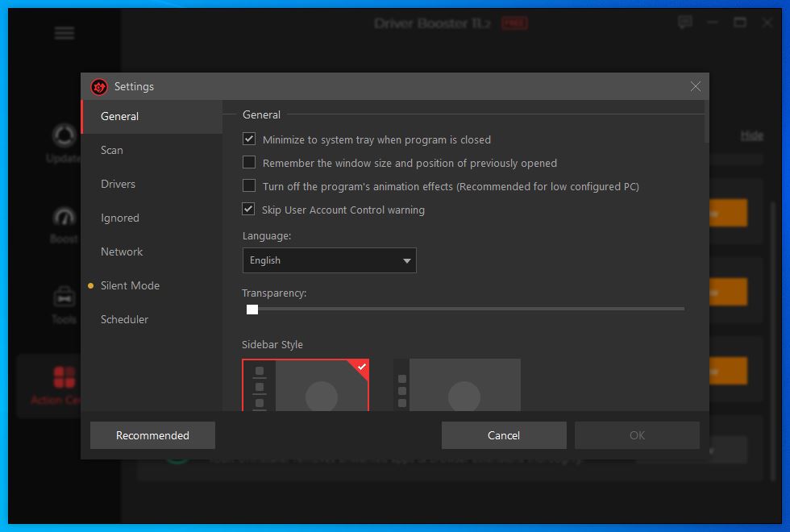The height and width of the screenshot is (532, 790).
Task: Open the Drivers settings tab
Action: pyautogui.click(x=152, y=184)
